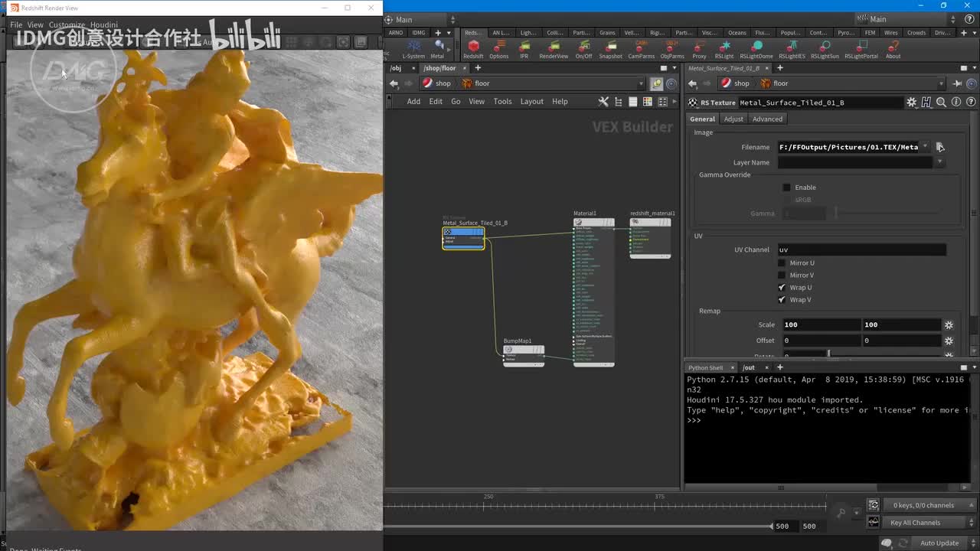
Task: Toggle real-time playback button near timeline
Action: (x=874, y=505)
